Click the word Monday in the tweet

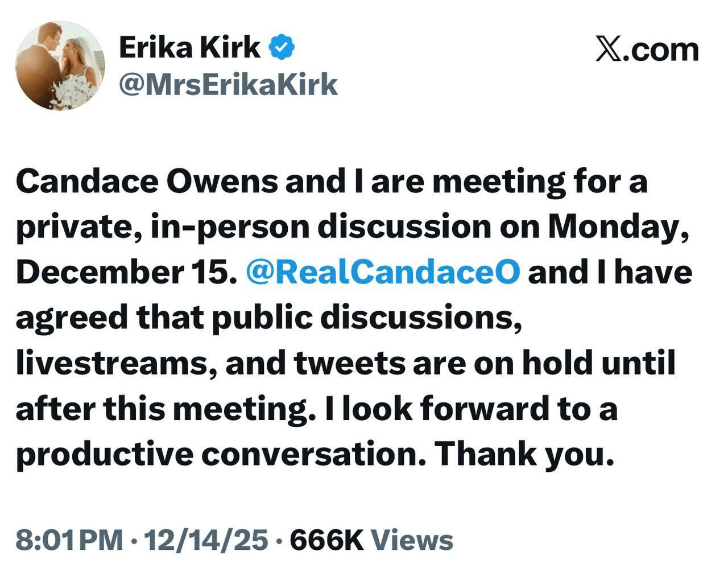click(x=617, y=227)
